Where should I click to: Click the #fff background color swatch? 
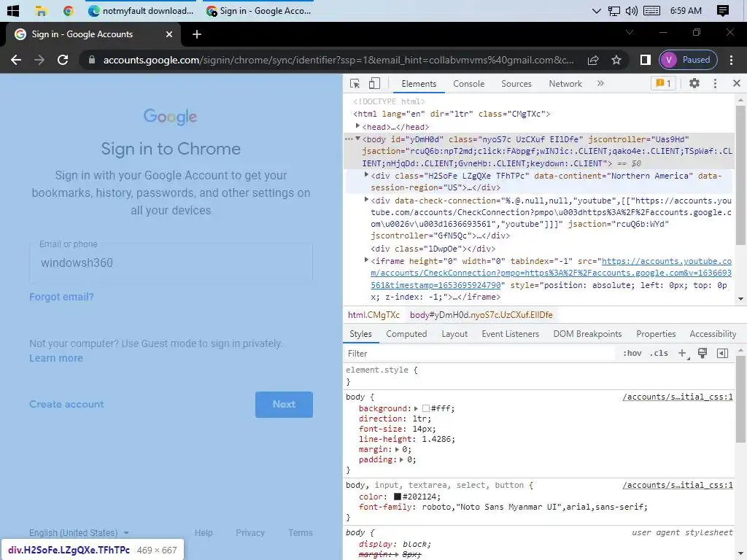pyautogui.click(x=426, y=408)
